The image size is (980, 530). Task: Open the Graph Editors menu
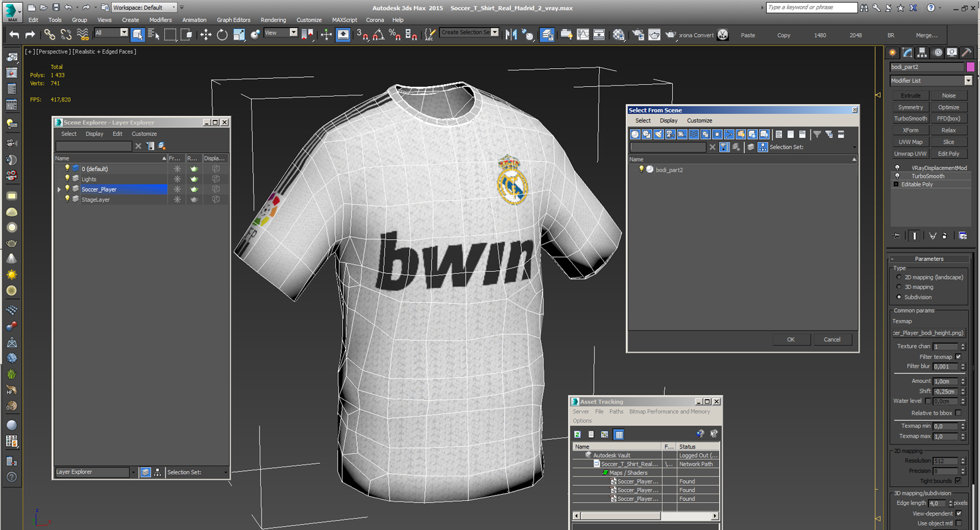point(234,20)
